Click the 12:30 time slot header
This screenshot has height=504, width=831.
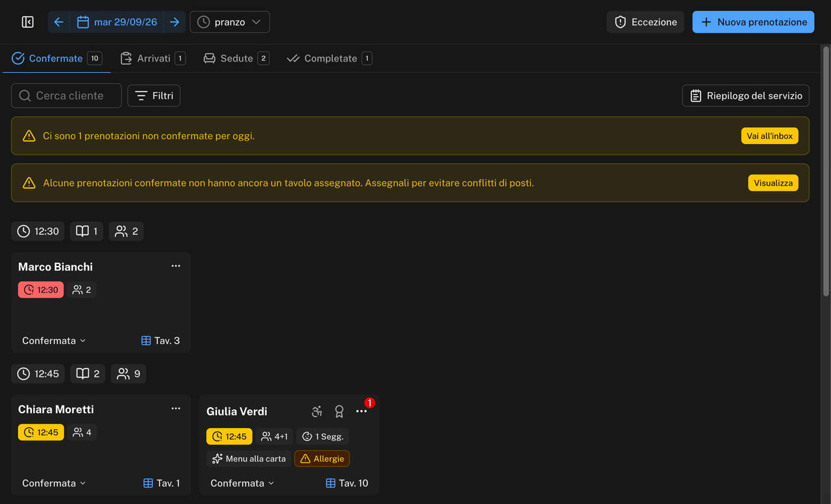38,231
